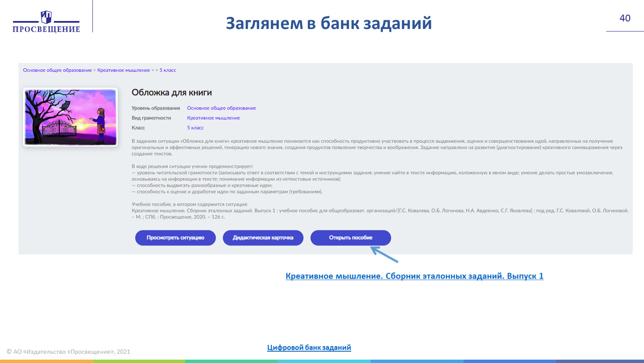Go to Креативное мышление in the breadcrumb
Screen dimensions: 644x363
coord(124,70)
